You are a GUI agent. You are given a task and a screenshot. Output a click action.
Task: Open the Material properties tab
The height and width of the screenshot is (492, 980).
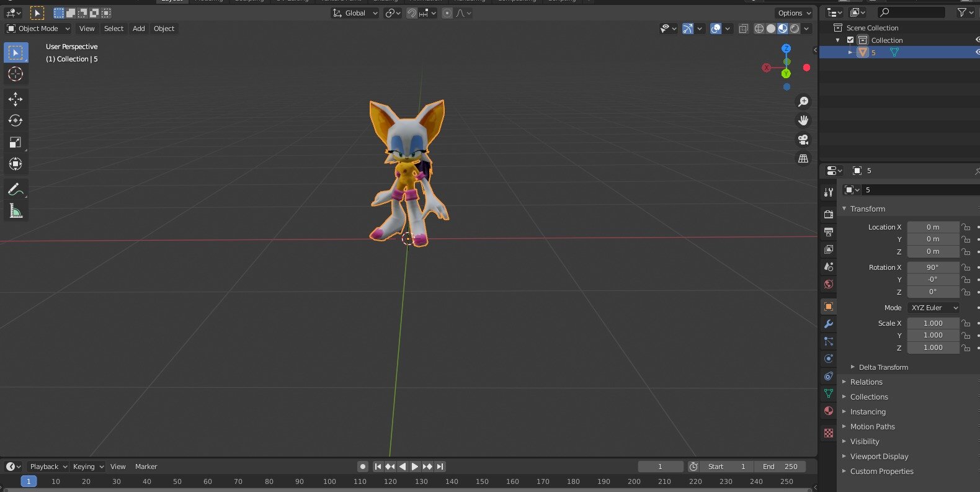pos(829,411)
